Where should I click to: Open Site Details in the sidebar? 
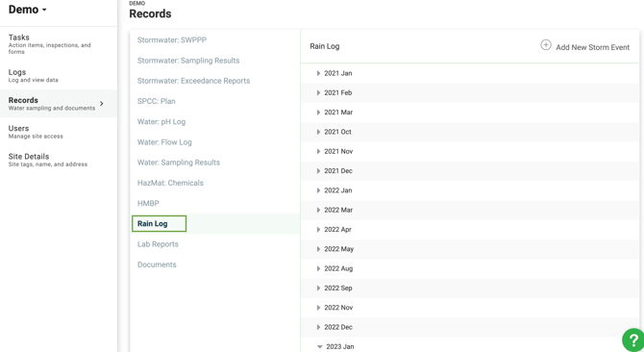click(x=59, y=160)
